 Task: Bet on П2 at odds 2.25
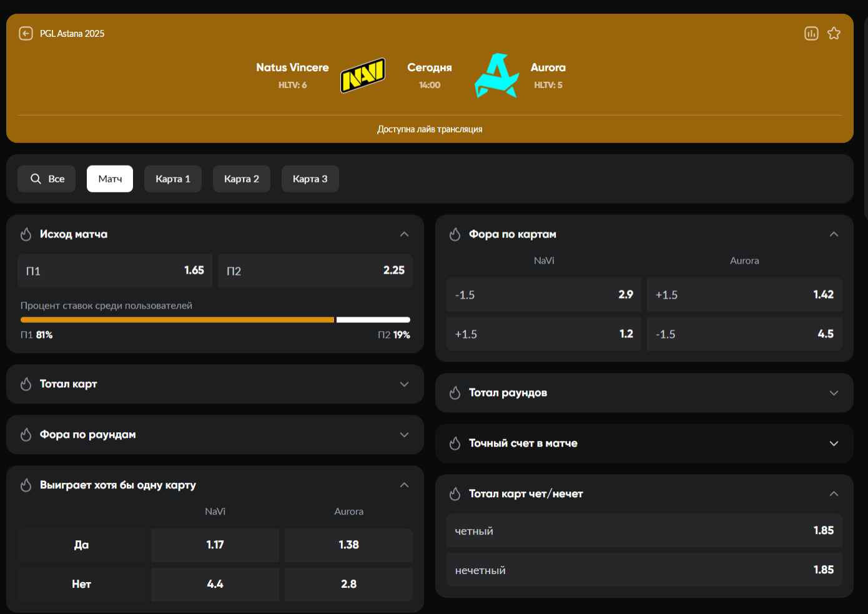315,270
